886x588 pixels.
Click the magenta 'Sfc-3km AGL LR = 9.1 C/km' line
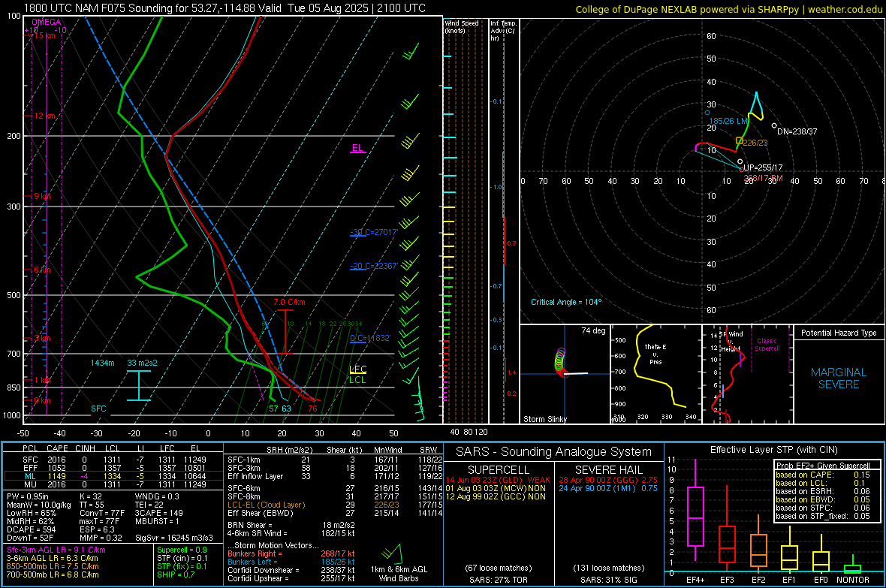coord(56,550)
